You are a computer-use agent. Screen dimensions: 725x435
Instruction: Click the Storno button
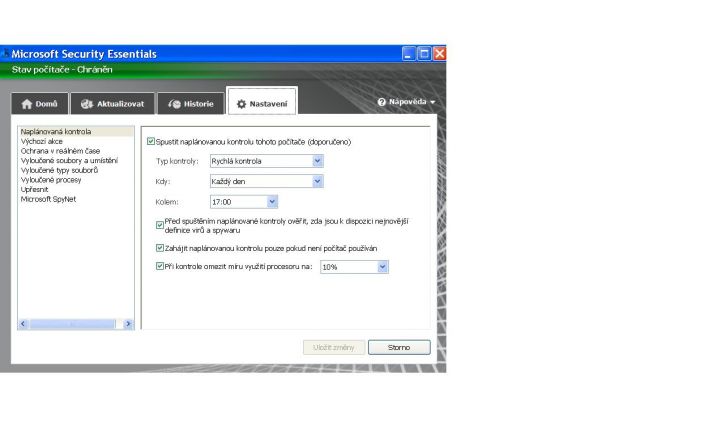point(399,348)
